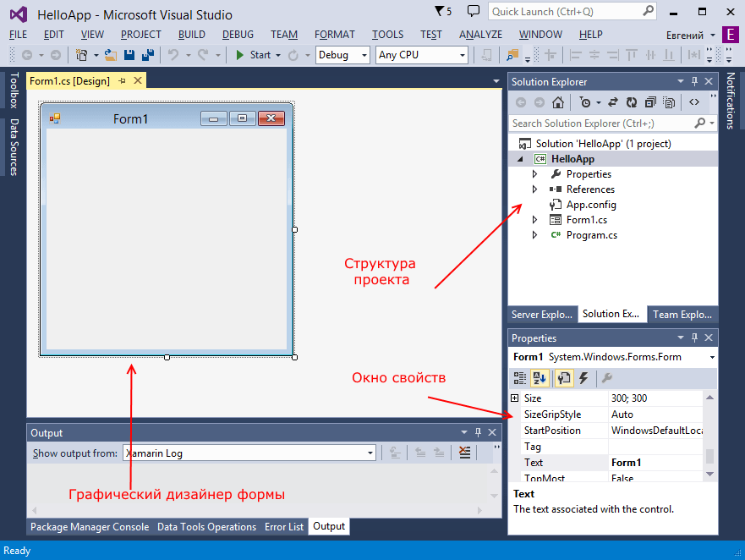Start debugging with the green Start arrow
Viewport: 745px width, 560px height.
[240, 55]
